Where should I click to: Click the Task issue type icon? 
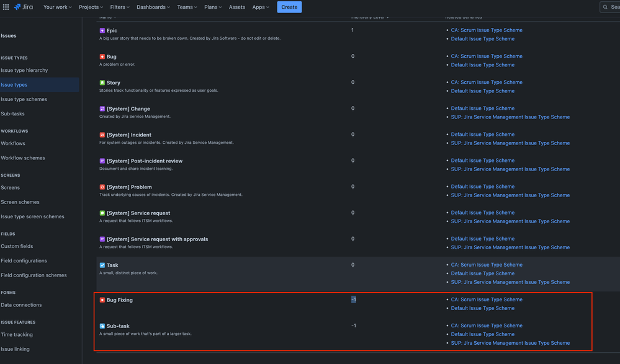tap(101, 264)
